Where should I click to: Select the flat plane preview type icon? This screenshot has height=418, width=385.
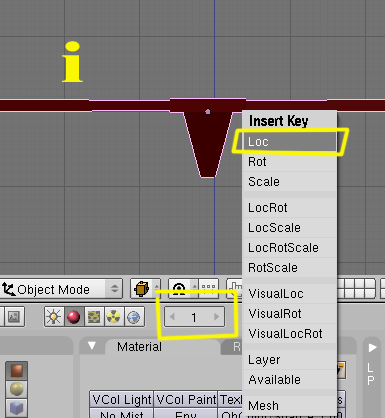tap(16, 370)
